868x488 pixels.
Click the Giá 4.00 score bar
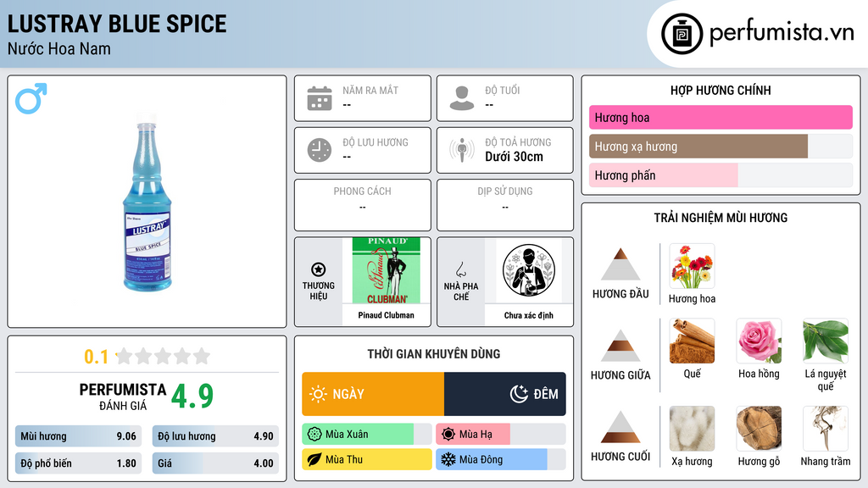pyautogui.click(x=215, y=463)
